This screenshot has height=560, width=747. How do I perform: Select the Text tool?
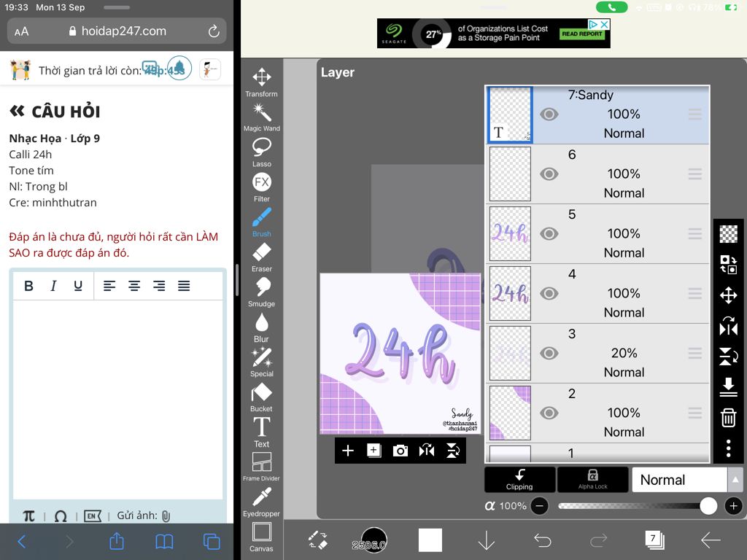pos(262,432)
